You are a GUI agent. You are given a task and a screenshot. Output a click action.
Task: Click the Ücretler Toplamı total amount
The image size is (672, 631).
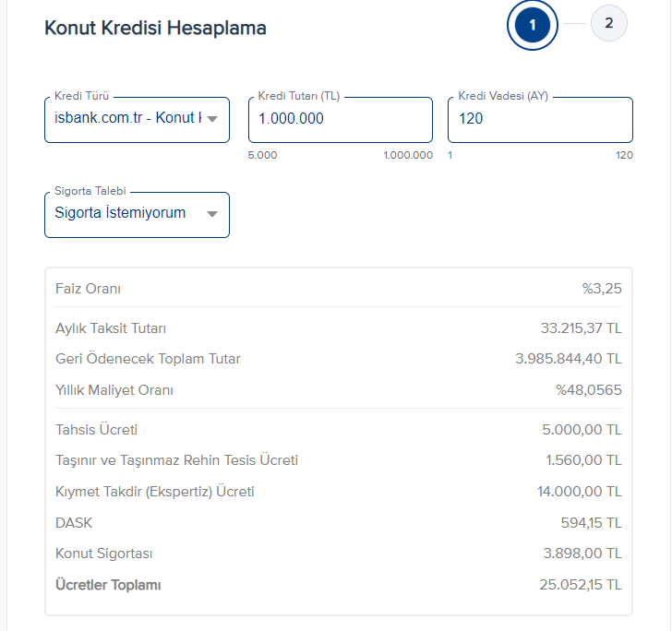point(581,585)
